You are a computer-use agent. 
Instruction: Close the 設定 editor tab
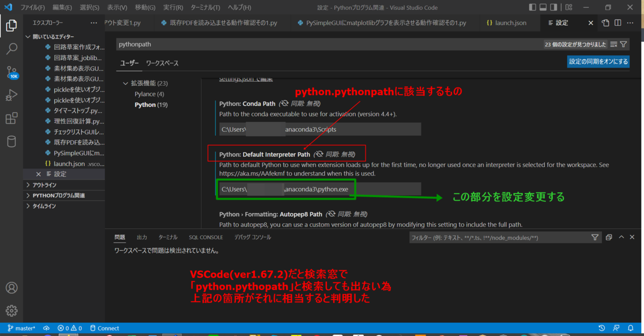point(591,23)
